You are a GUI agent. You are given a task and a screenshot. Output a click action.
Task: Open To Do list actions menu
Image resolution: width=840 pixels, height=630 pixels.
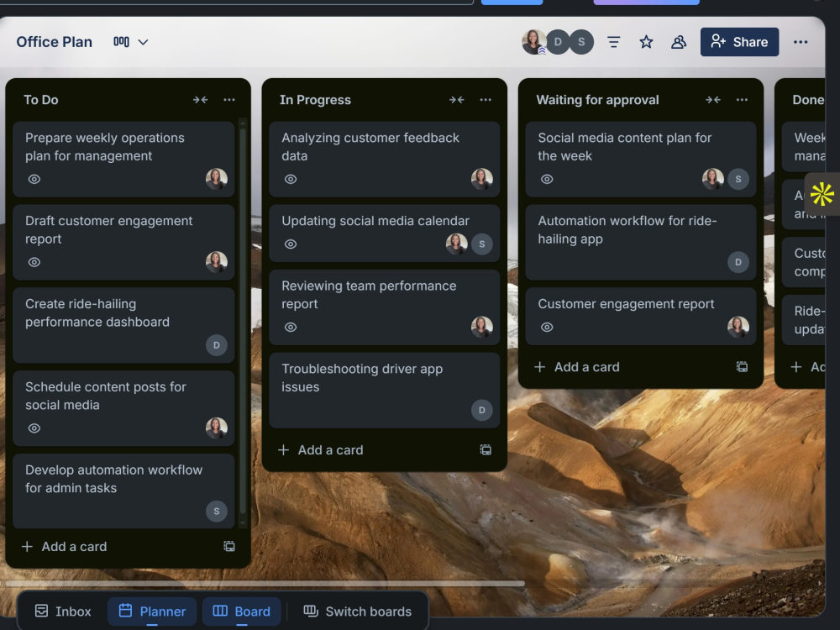(229, 100)
